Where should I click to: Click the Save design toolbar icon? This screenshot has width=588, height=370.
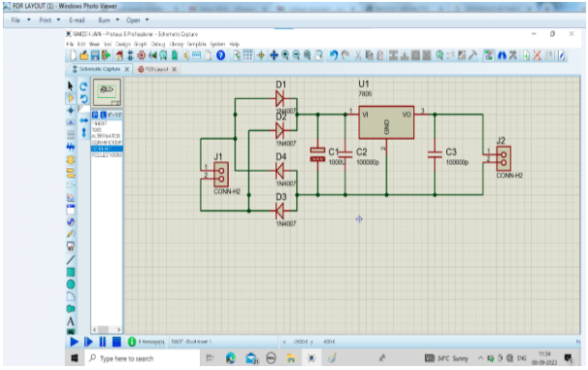point(95,55)
